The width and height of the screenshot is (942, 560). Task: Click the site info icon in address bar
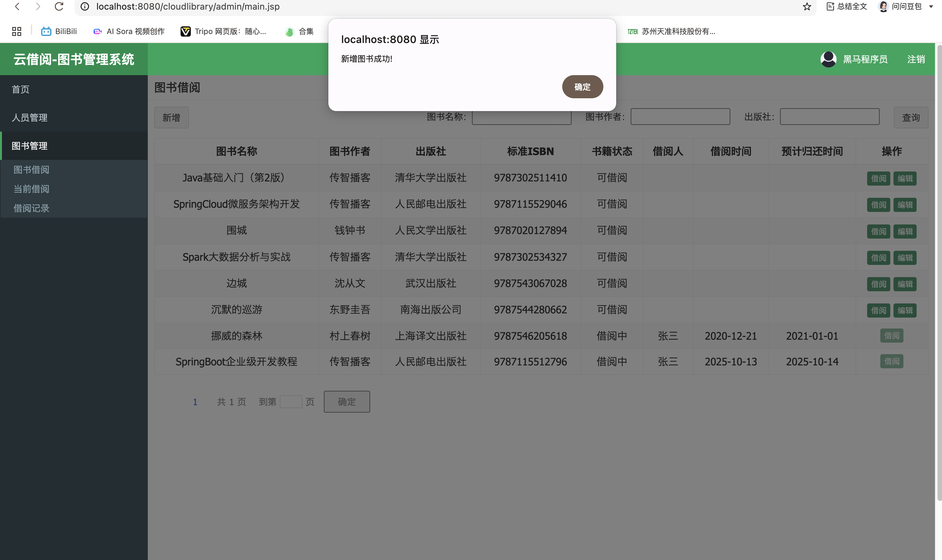click(x=85, y=6)
